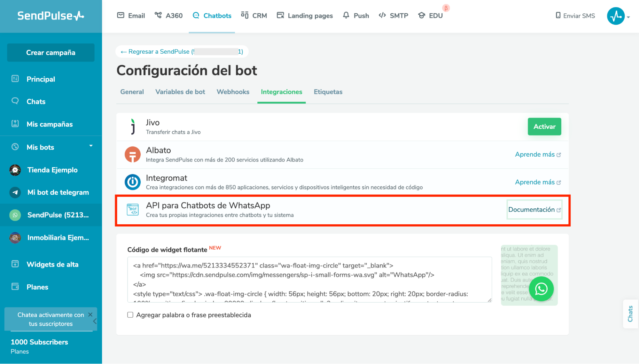This screenshot has height=364, width=639.
Task: Open Integromat Aprende más link
Action: coord(538,182)
